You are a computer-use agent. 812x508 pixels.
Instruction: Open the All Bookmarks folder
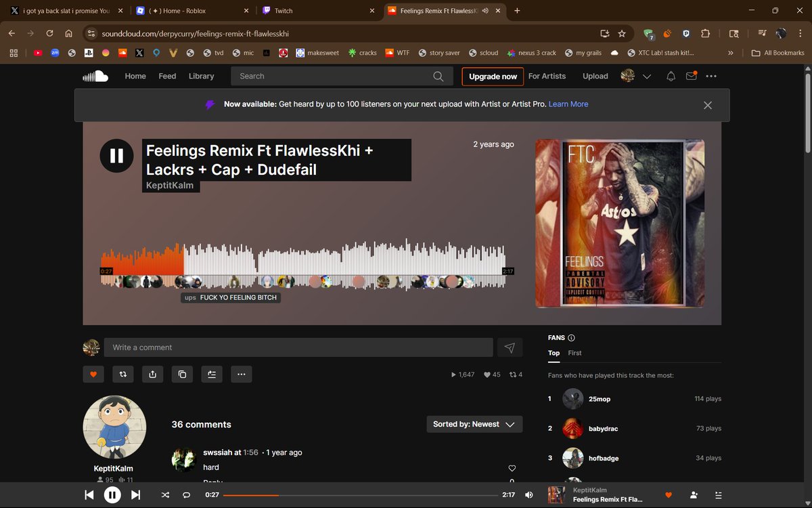click(x=778, y=53)
